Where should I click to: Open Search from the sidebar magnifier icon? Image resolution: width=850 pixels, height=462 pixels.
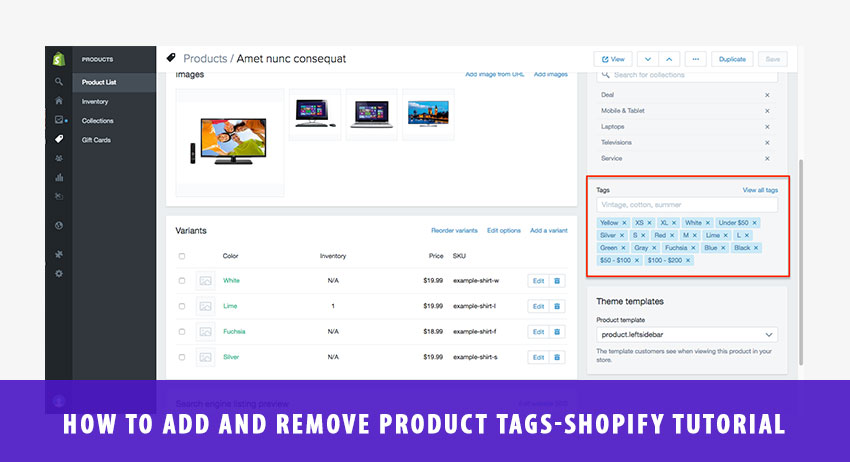click(x=59, y=82)
